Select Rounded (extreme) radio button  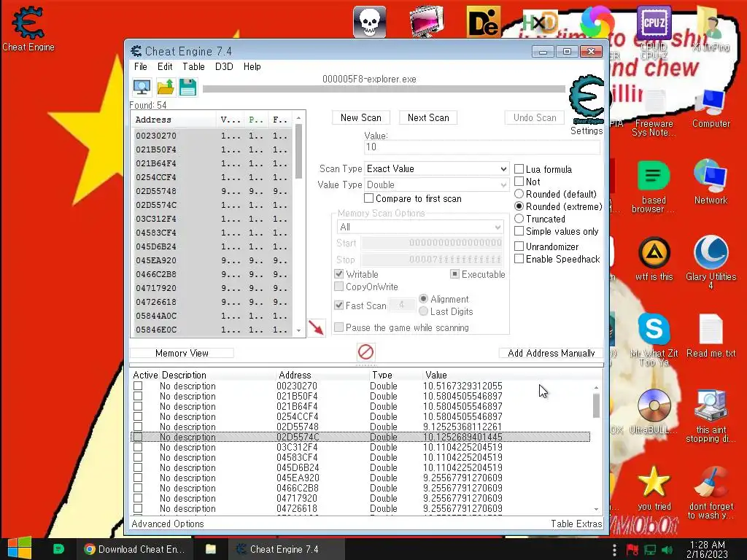tap(519, 206)
